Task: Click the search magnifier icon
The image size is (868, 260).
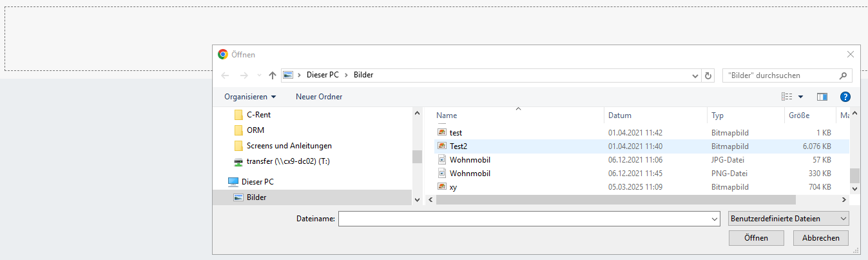Action: [x=843, y=75]
